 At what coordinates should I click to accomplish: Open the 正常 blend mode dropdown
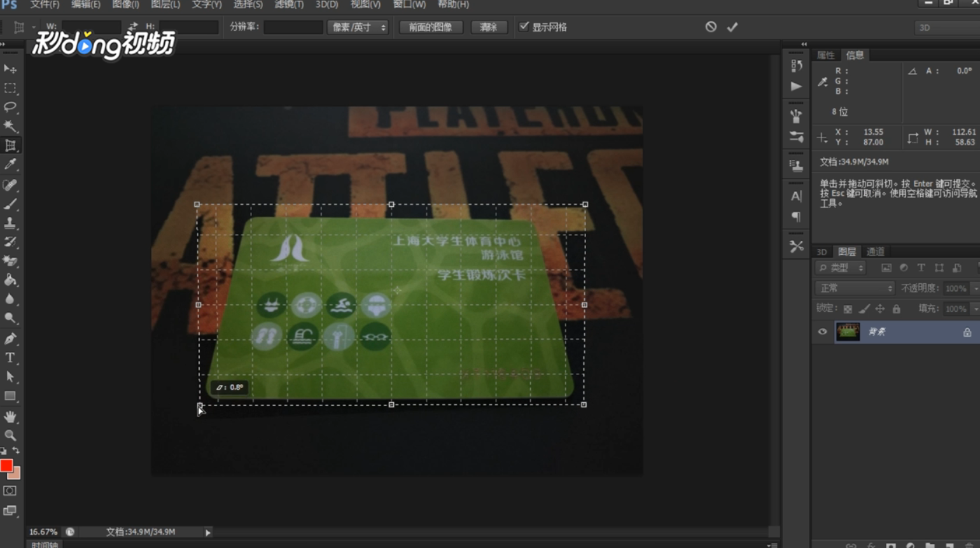click(855, 288)
